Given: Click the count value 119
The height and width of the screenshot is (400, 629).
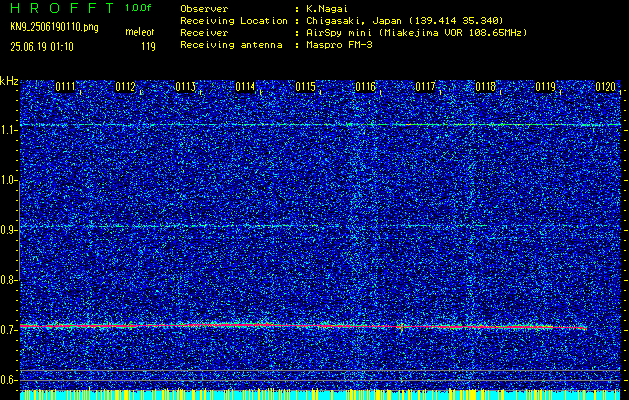Looking at the screenshot, I should (148, 47).
